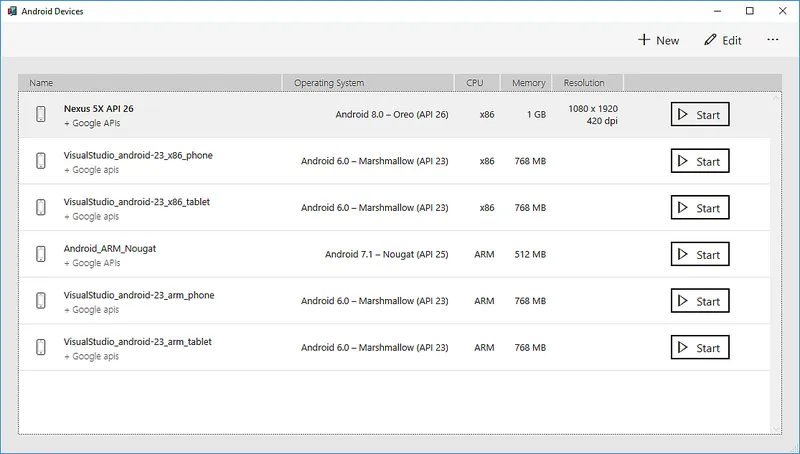800x454 pixels.
Task: Start the VisualStudio_android-23_arm_phone device
Action: [x=700, y=301]
